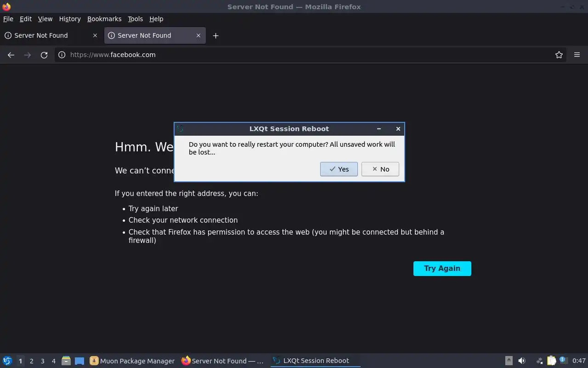
Task: Cancel the reboot with the No button
Action: pyautogui.click(x=380, y=169)
